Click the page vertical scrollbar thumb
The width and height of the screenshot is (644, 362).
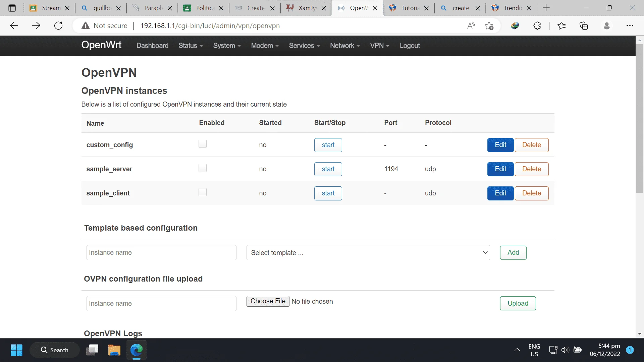point(640,118)
